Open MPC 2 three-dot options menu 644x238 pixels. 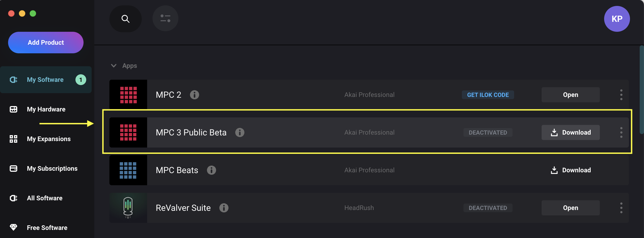coord(621,95)
